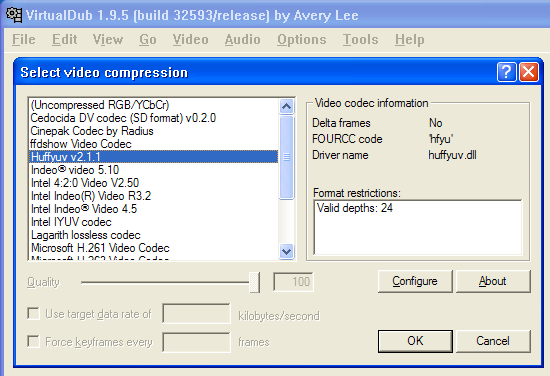Select Intel Indeo Video 4.5
This screenshot has height=376, width=550.
click(x=154, y=209)
